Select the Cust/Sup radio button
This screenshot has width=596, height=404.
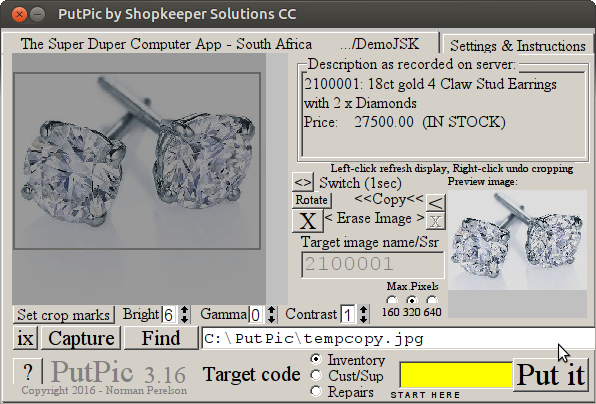click(316, 375)
